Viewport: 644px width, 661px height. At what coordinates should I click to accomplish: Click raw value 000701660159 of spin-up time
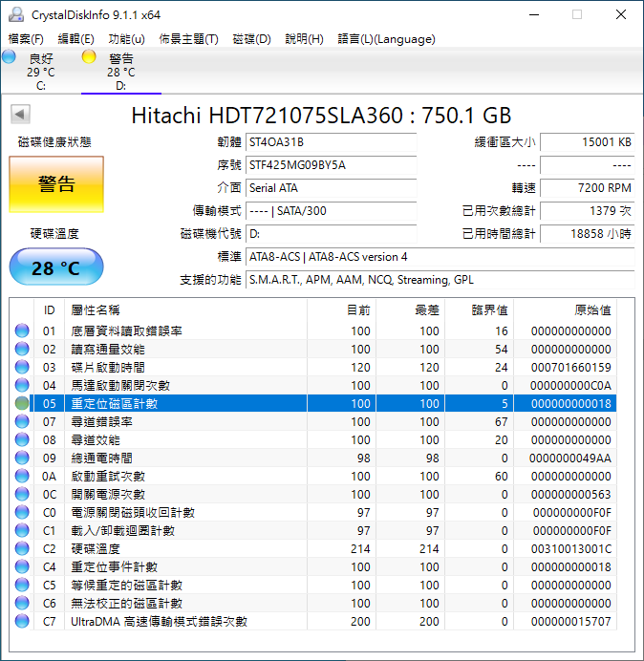[571, 367]
